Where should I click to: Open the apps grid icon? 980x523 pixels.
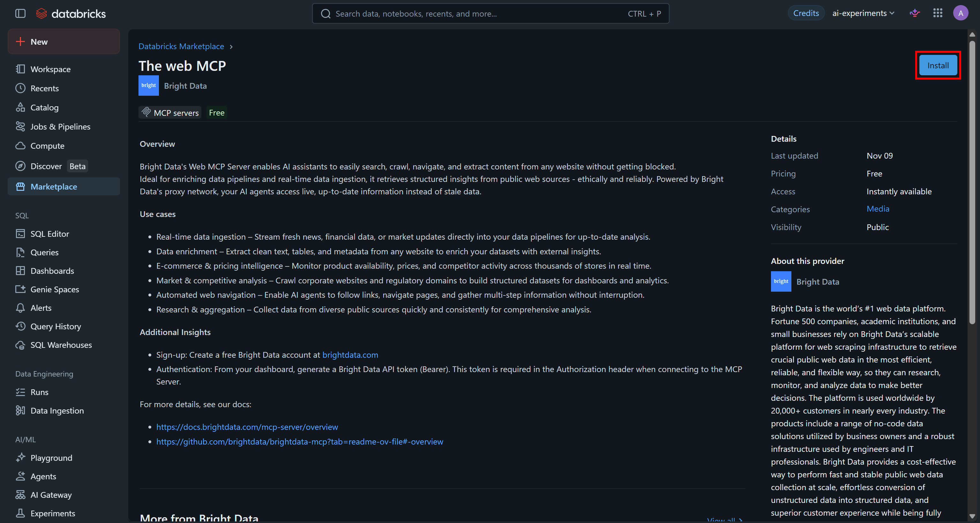tap(938, 13)
